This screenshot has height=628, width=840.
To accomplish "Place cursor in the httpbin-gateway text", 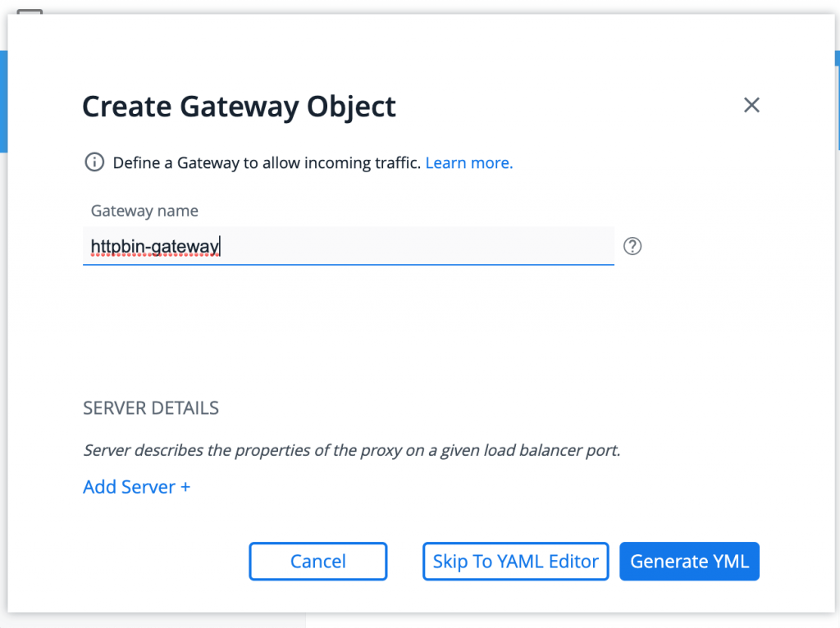I will tap(154, 247).
